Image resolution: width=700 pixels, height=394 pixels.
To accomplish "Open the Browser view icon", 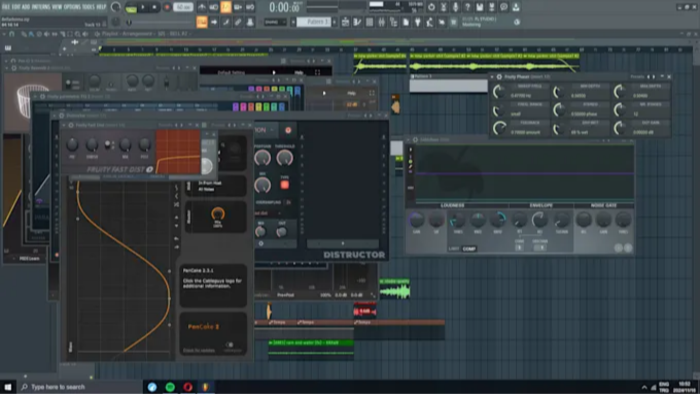I will click(x=393, y=22).
